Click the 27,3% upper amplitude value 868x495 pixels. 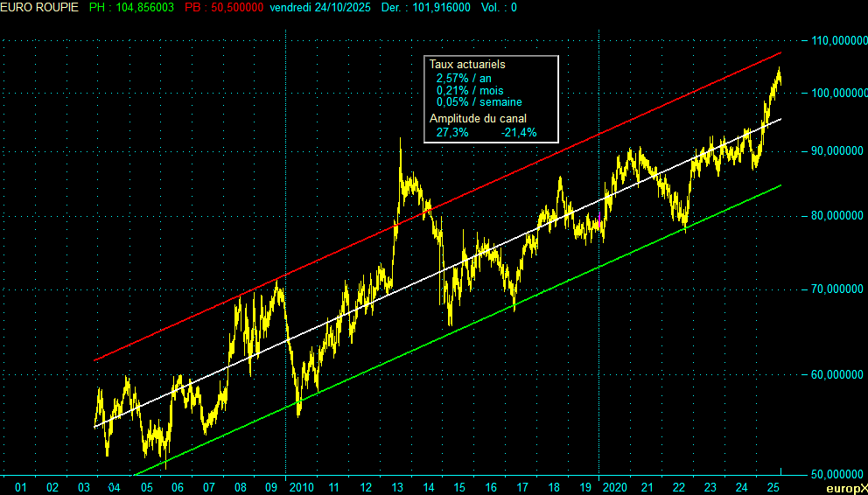(452, 133)
